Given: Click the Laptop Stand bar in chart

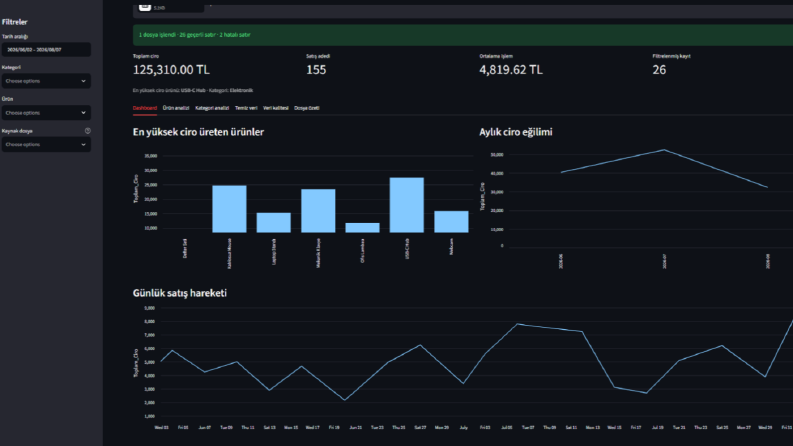Looking at the screenshot, I should coord(274,222).
